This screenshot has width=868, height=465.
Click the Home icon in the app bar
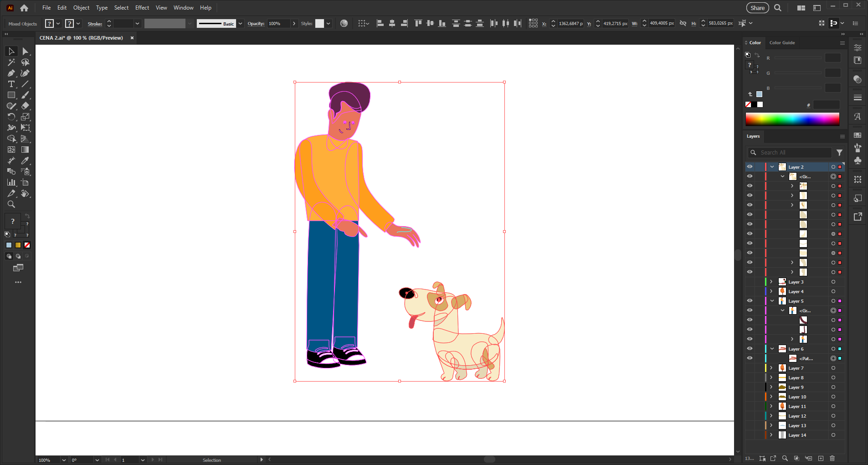[x=24, y=8]
